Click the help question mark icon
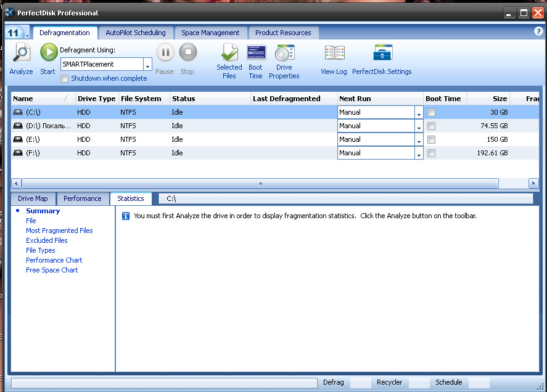Image resolution: width=547 pixels, height=392 pixels. click(538, 31)
